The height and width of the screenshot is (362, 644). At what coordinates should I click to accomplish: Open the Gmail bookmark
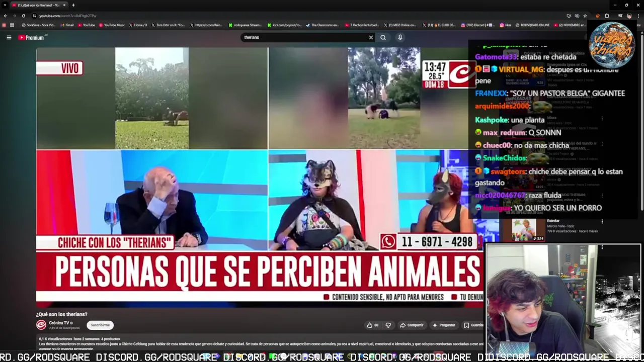(x=67, y=25)
